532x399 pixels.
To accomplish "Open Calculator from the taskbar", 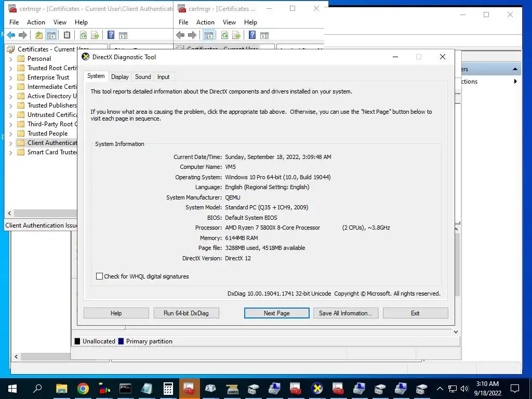I will click(168, 389).
